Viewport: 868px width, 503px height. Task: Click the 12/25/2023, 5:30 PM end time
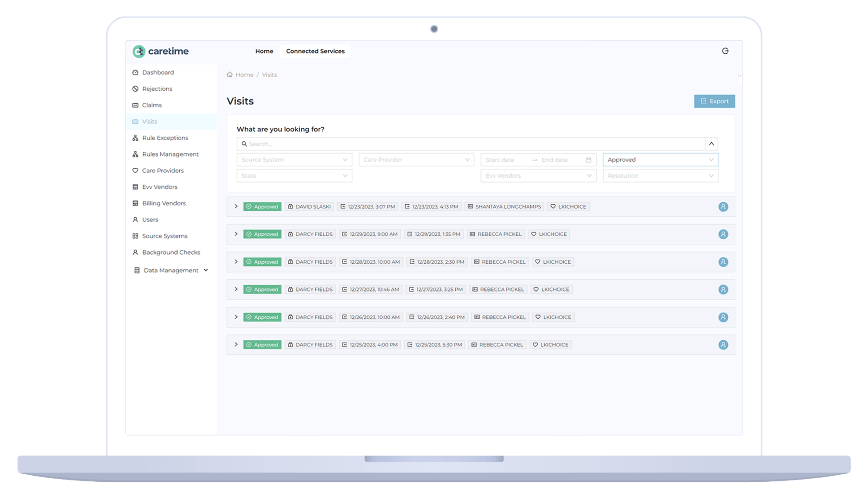[x=434, y=345]
